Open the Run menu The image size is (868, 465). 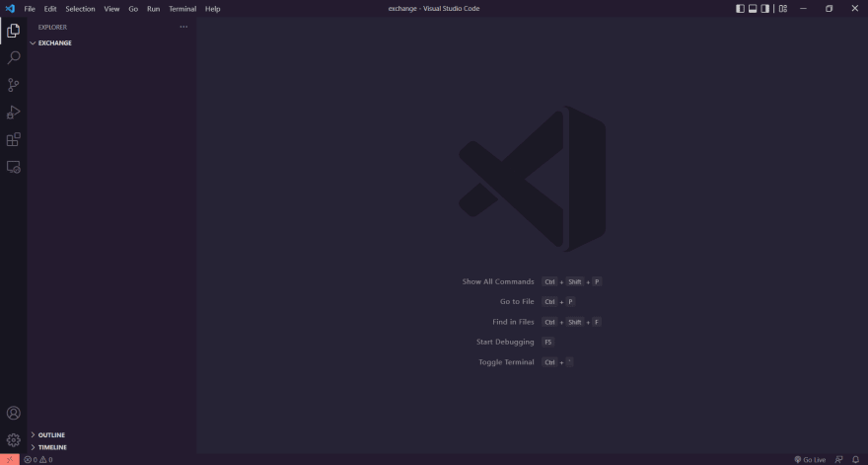pyautogui.click(x=153, y=9)
